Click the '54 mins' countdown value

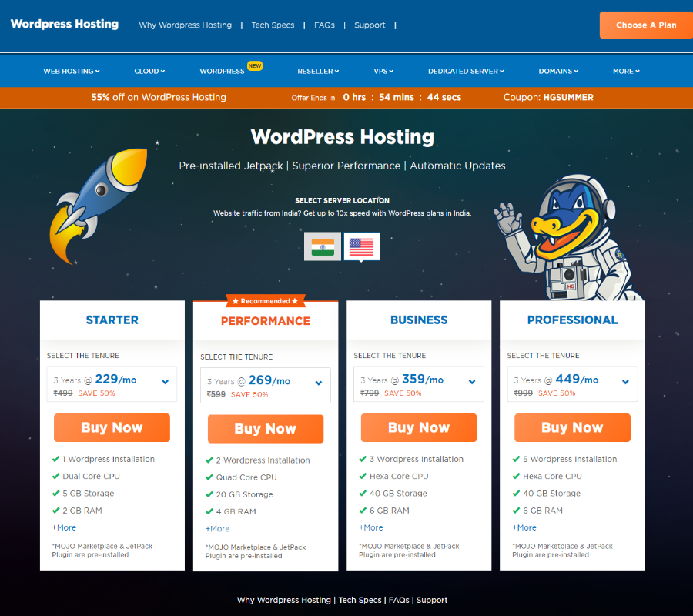click(397, 97)
